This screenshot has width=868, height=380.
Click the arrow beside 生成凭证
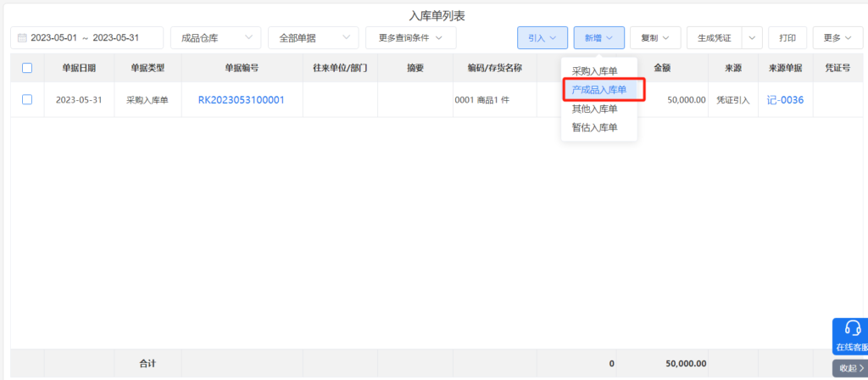pos(752,37)
